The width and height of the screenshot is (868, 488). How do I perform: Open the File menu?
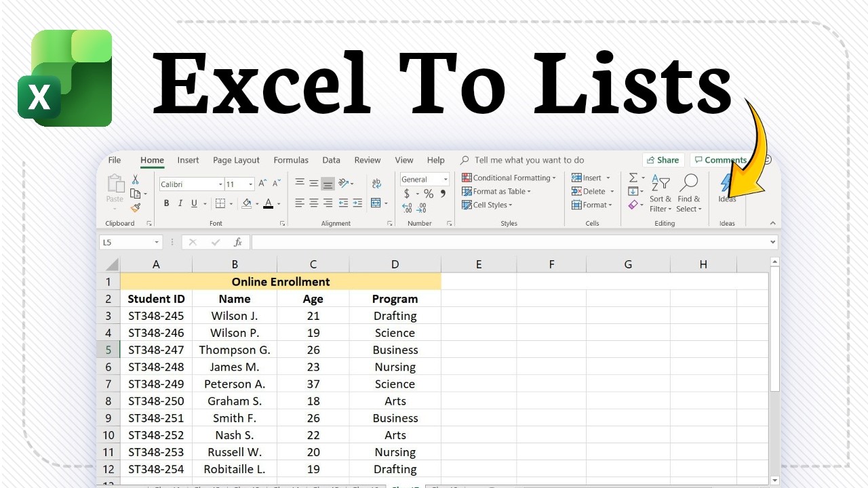coord(115,160)
